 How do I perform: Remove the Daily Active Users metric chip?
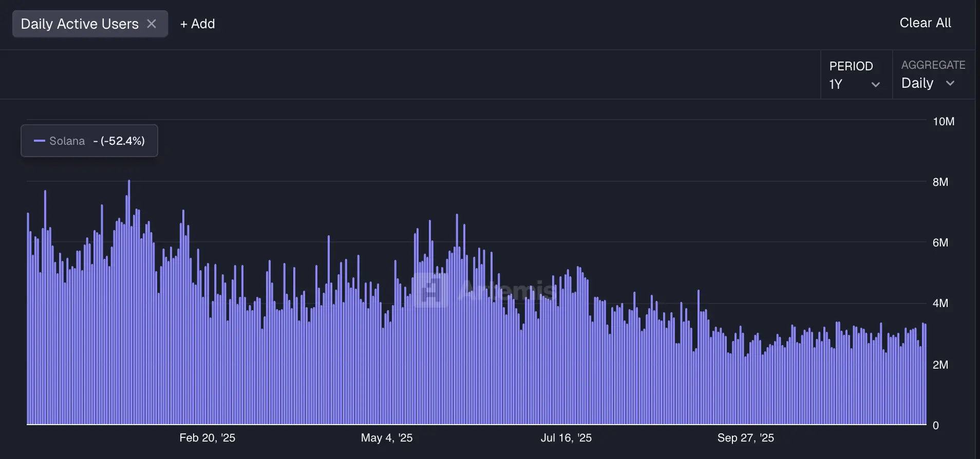click(152, 24)
